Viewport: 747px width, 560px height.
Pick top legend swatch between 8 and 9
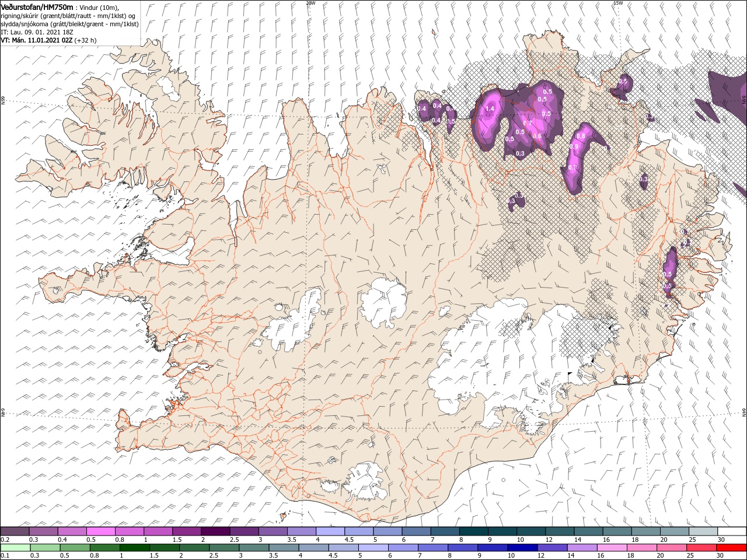[x=473, y=531]
